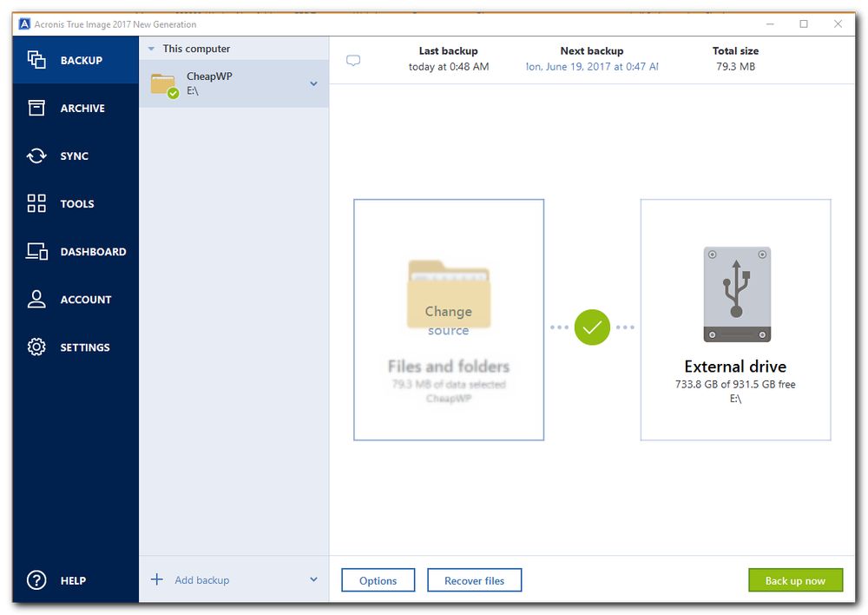Screen dimensions: 868x615
Task: Collapse the This computer list
Action: [151, 50]
